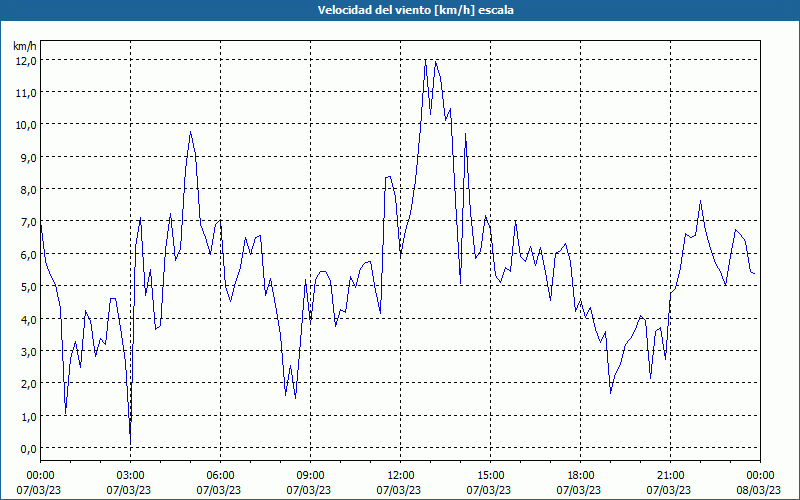
Task: Click the 18:00 time axis label
Action: (581, 476)
